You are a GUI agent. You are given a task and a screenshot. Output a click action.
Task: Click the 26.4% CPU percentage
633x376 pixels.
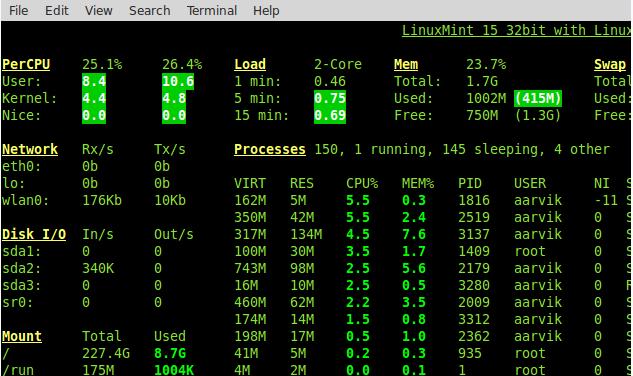tap(182, 65)
